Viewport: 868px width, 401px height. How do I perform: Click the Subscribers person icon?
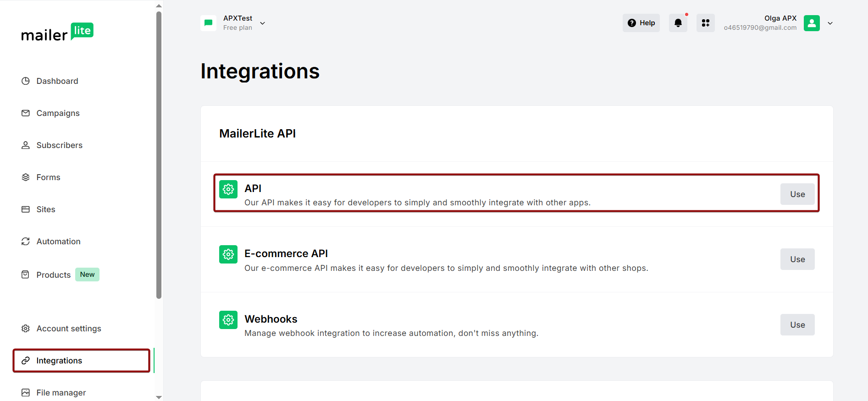26,145
